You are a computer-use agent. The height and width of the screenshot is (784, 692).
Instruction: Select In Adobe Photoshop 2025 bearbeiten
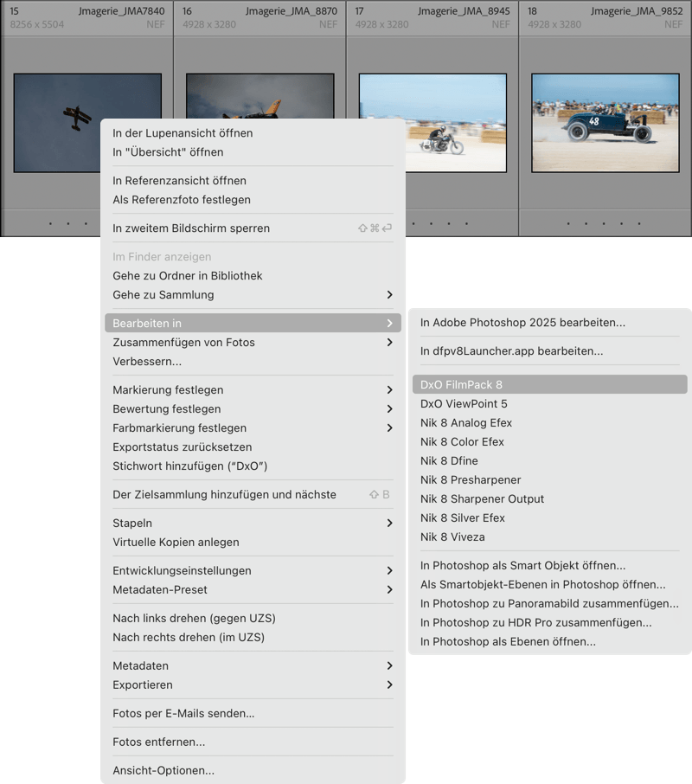(522, 323)
